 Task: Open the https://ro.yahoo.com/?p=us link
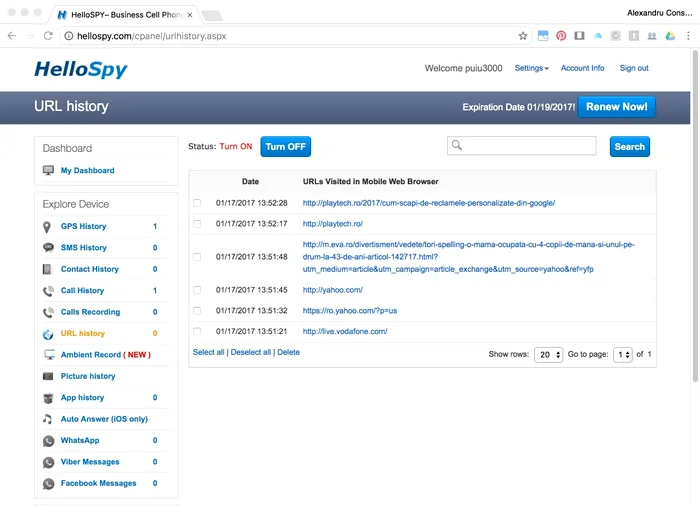[x=350, y=311]
